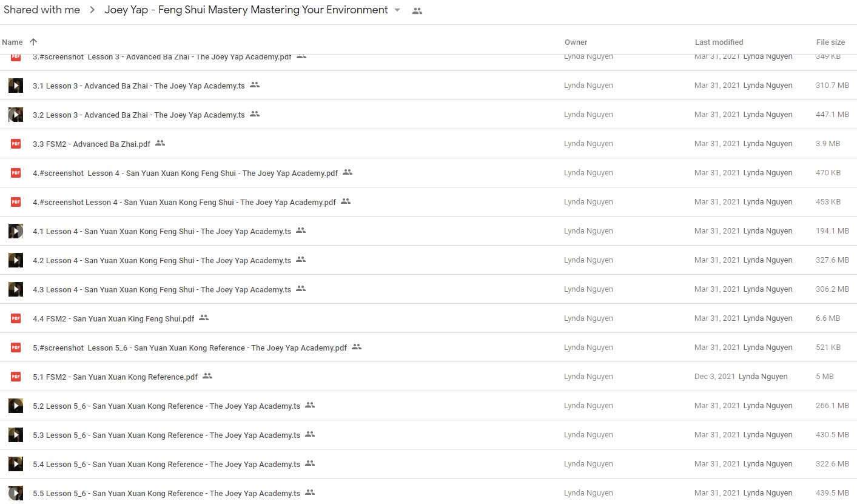Click shared icon next to 5.#screenshot Lesson 5_6
This screenshot has height=504, width=857.
click(357, 347)
